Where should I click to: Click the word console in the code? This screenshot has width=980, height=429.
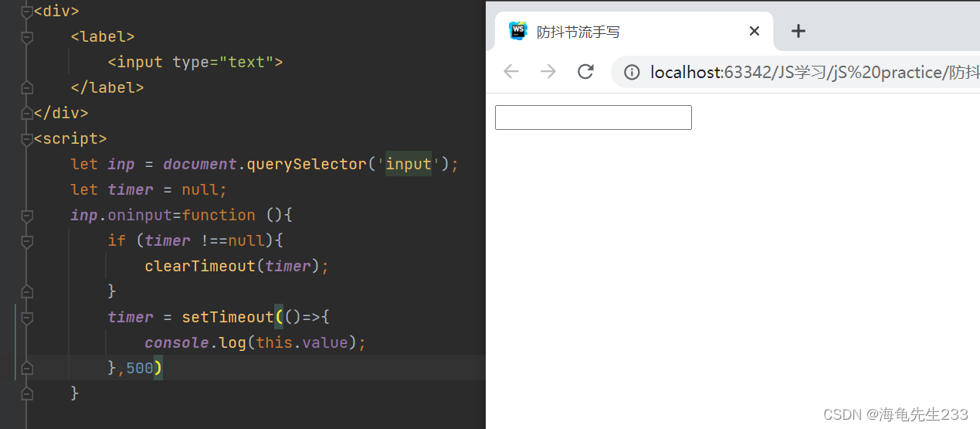click(177, 342)
